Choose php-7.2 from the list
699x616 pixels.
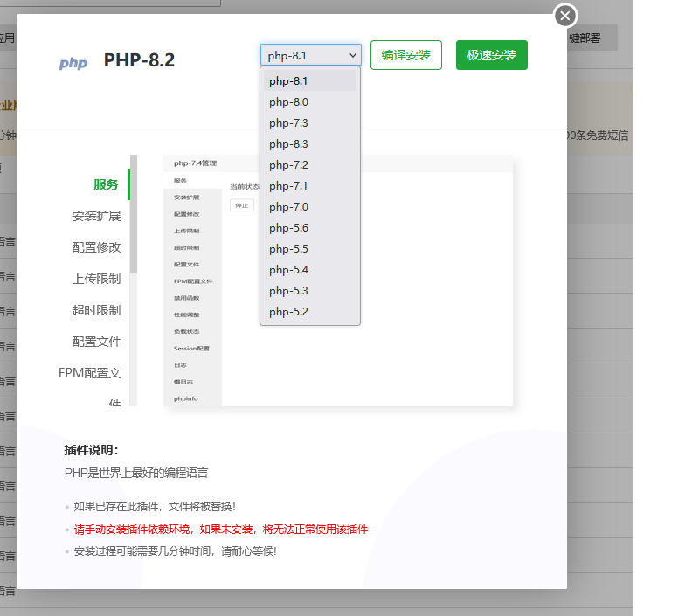(x=310, y=165)
